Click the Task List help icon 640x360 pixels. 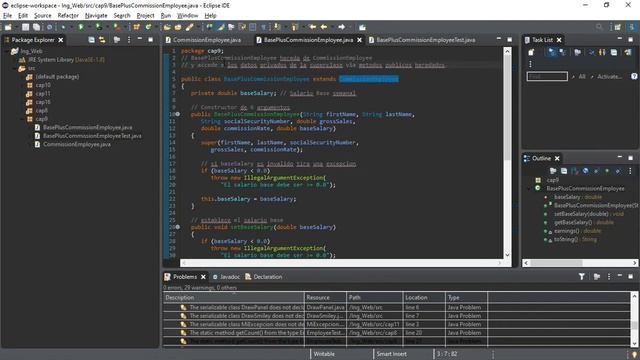point(634,76)
